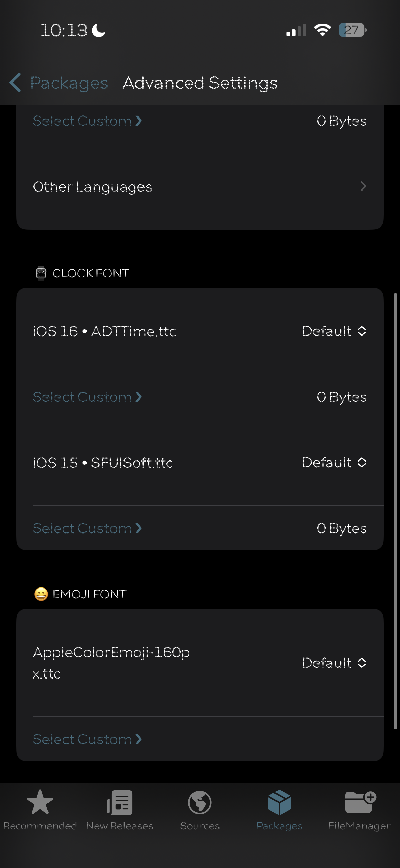
Task: Open the Sources globe icon
Action: point(200,802)
